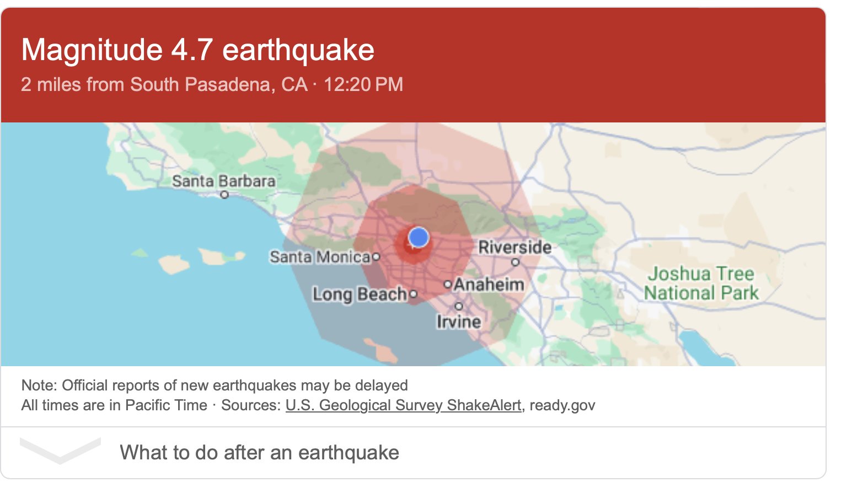This screenshot has height=482, width=868.
Task: Click the Long Beach map label
Action: [x=360, y=294]
